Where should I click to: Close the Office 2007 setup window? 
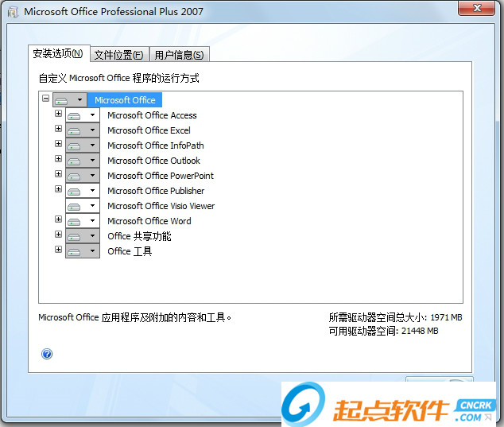pos(476,8)
